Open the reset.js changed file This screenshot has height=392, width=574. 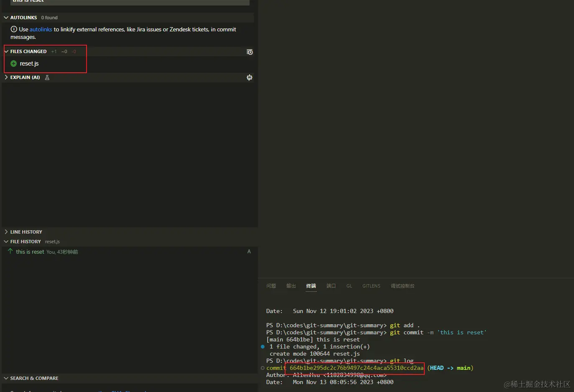[29, 64]
